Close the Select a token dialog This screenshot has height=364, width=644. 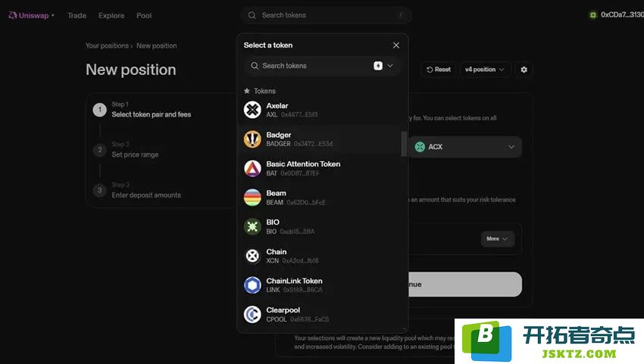point(396,45)
